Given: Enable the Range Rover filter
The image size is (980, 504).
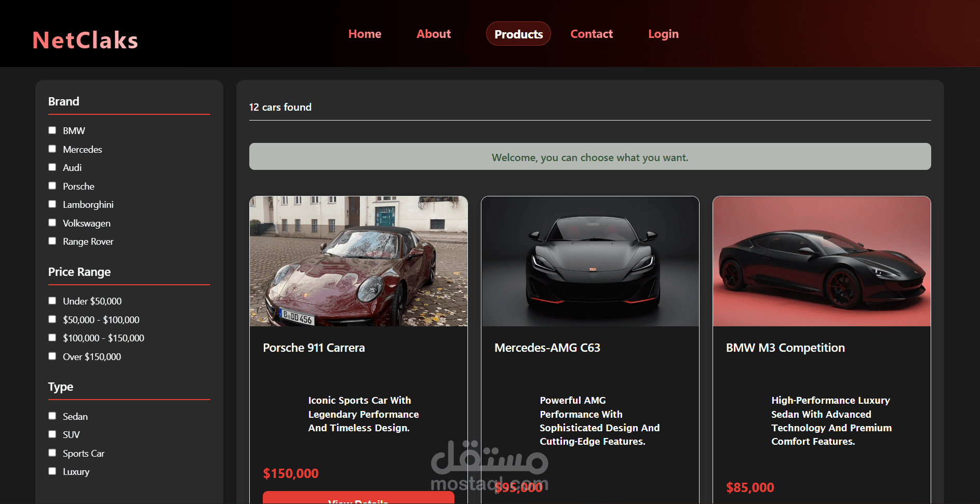Looking at the screenshot, I should pyautogui.click(x=52, y=241).
